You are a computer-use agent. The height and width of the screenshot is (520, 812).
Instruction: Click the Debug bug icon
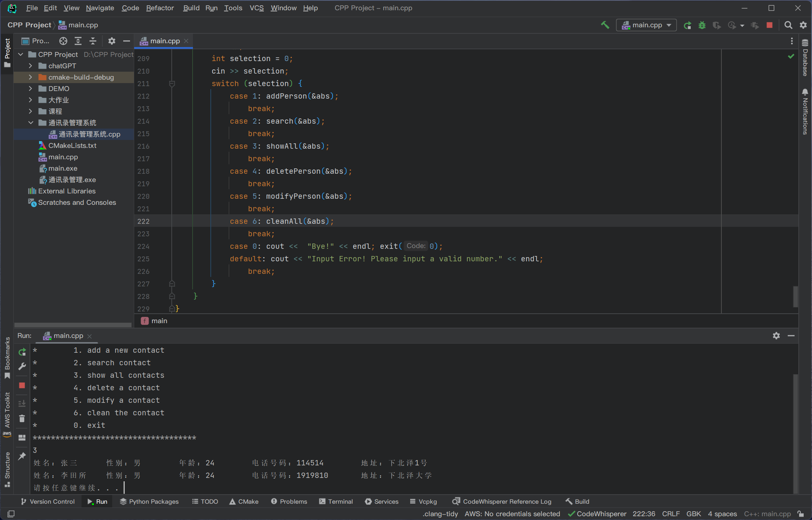(x=702, y=25)
